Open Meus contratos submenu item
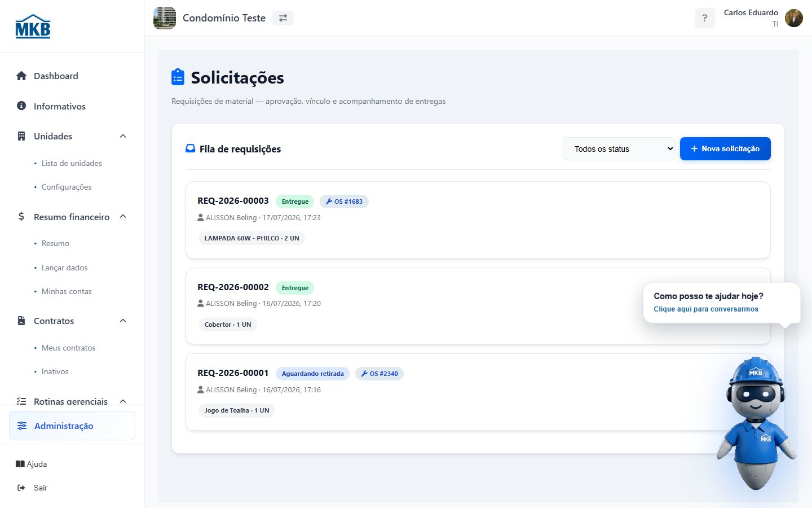This screenshot has width=812, height=508. pos(68,348)
